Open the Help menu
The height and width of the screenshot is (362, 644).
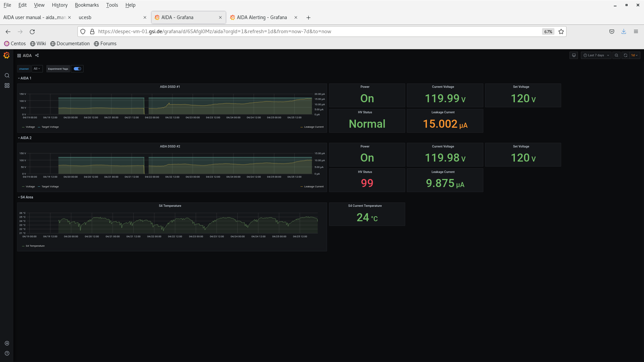(x=130, y=5)
